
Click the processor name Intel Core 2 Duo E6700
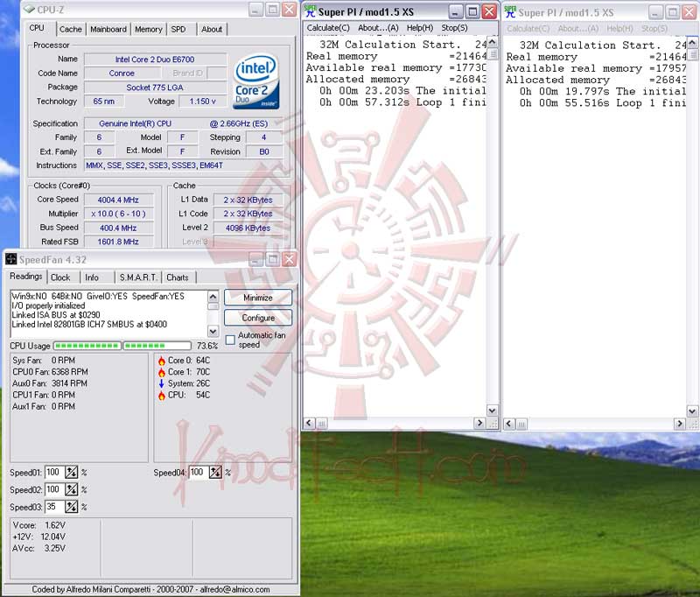[x=155, y=60]
